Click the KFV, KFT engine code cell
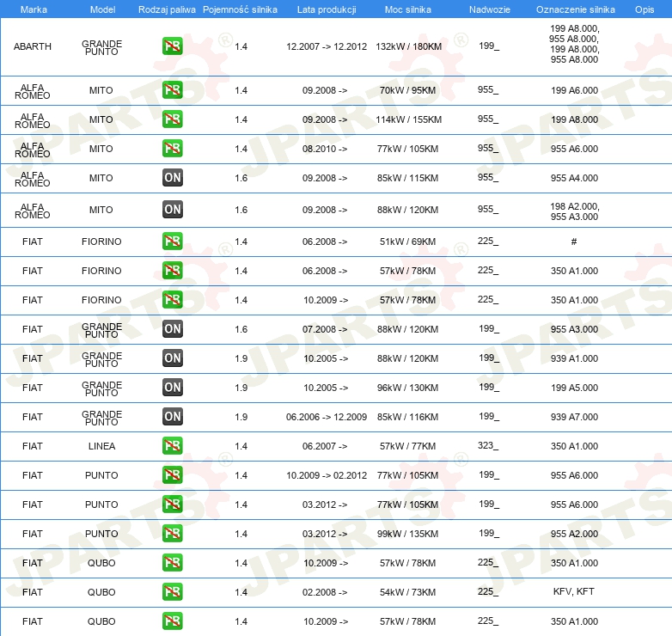This screenshot has width=672, height=636. click(574, 592)
